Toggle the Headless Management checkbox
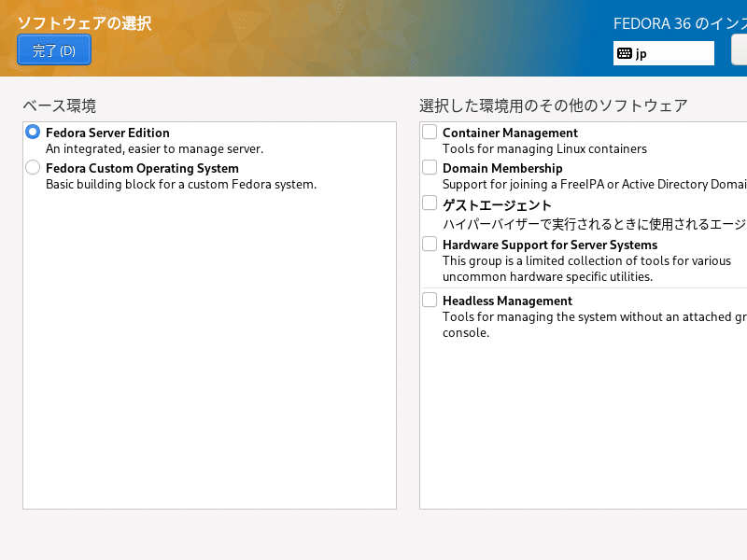The height and width of the screenshot is (560, 747). pos(430,300)
